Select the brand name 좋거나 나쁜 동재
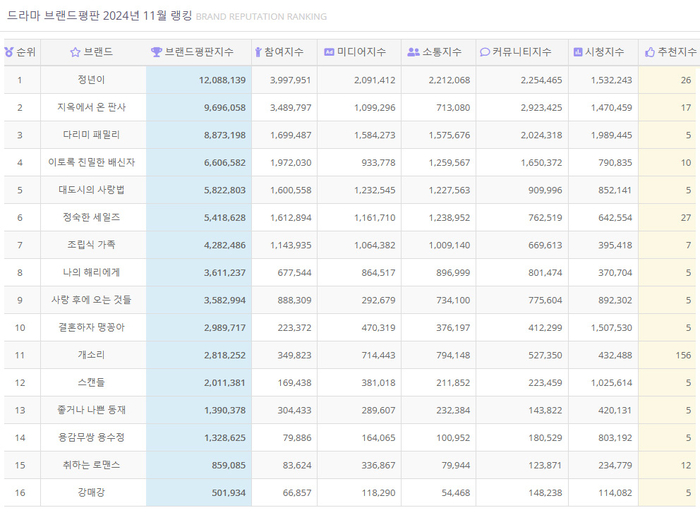700x515 pixels. (x=92, y=410)
